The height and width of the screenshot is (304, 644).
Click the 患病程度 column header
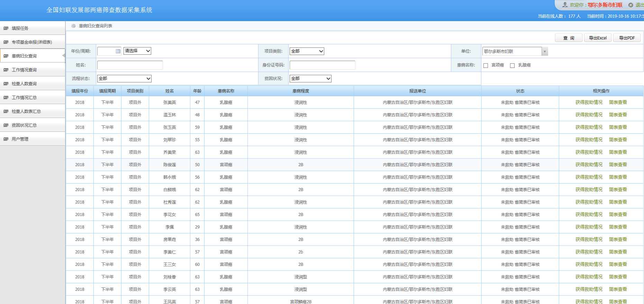coord(301,91)
